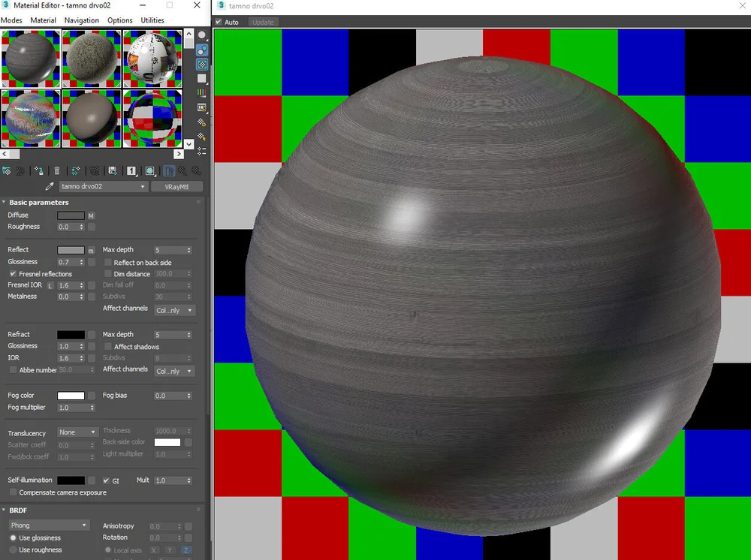
Task: Open the Material menu
Action: (x=43, y=20)
